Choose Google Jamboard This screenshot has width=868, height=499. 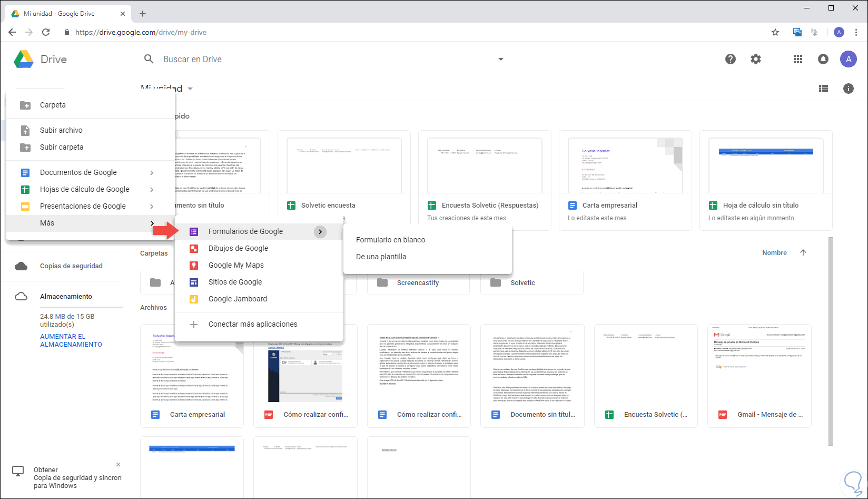pos(259,299)
